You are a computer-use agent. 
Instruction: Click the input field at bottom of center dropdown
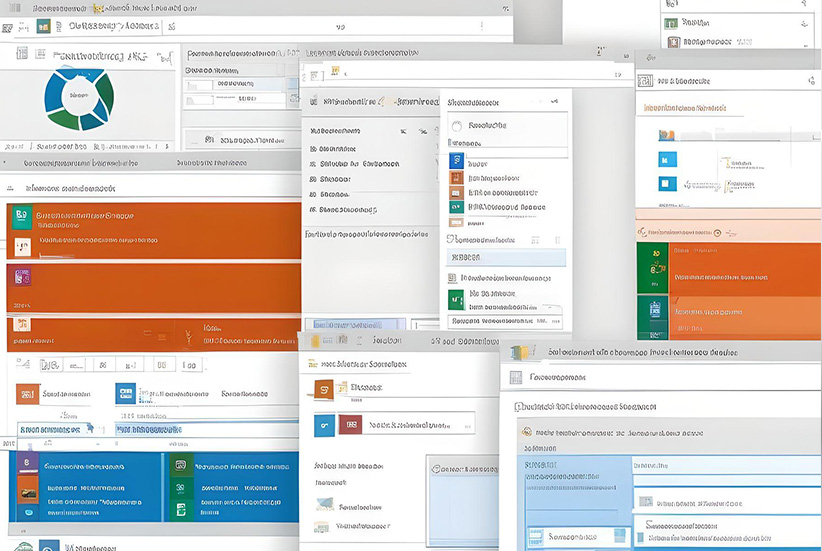505,322
